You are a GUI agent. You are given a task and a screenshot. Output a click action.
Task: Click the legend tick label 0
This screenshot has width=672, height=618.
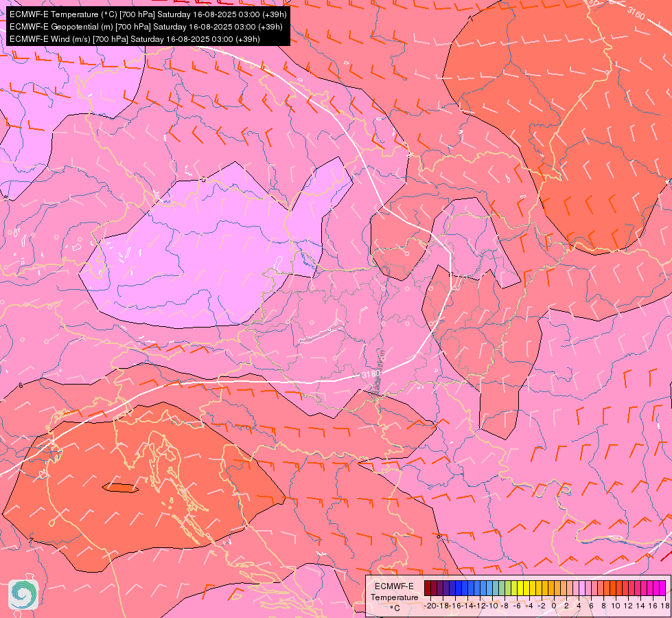coord(554,606)
